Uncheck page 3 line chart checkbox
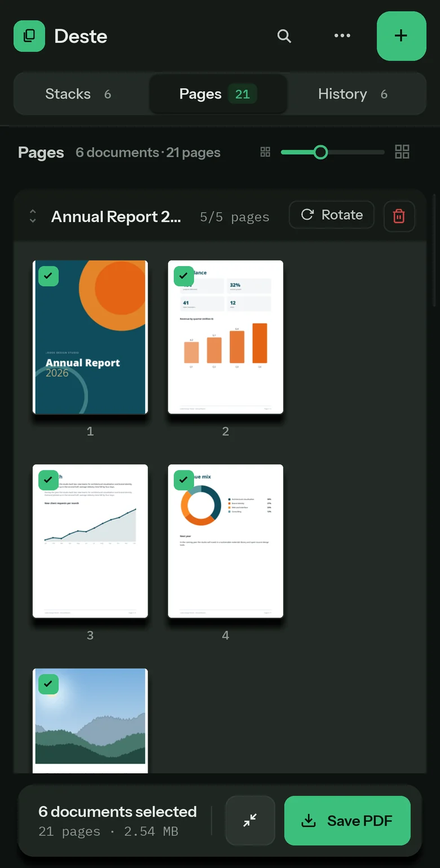The width and height of the screenshot is (440, 868). click(49, 480)
